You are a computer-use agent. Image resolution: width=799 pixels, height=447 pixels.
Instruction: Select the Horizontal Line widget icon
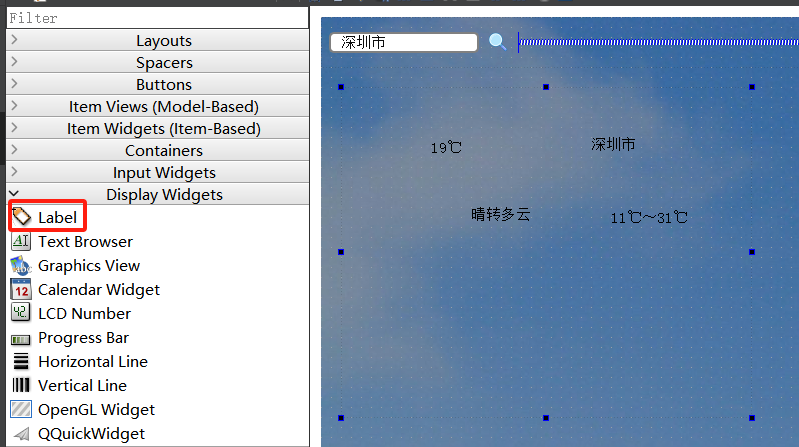(21, 361)
